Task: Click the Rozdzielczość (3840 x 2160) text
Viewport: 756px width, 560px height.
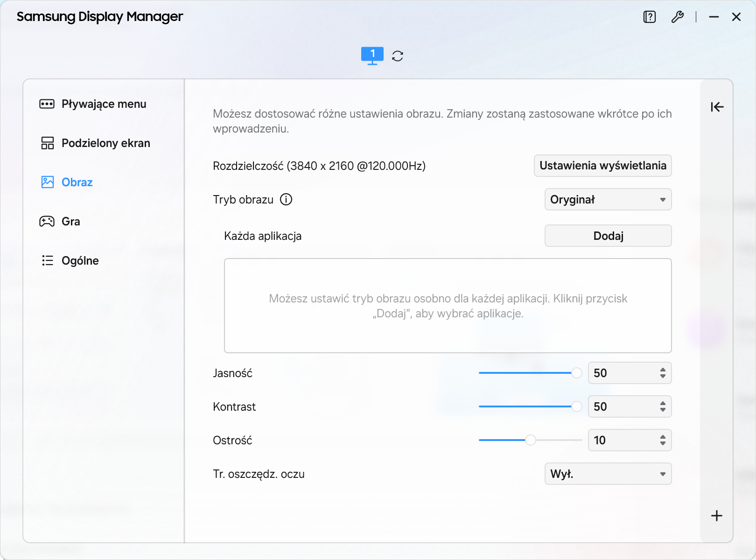Action: tap(319, 166)
